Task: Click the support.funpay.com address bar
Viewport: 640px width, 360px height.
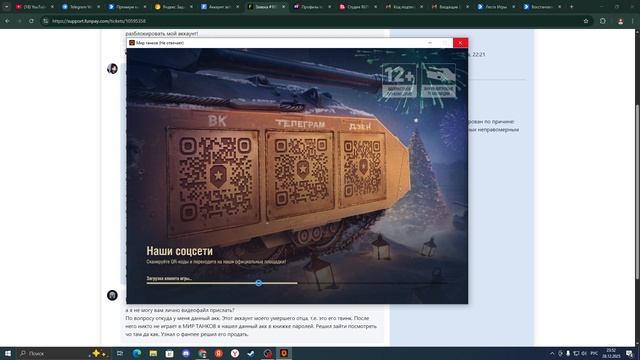Action: click(314, 21)
